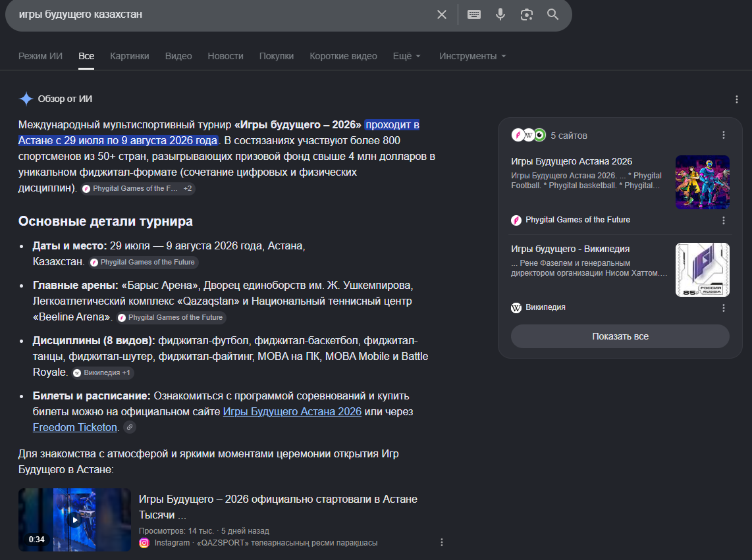Open the 'Видео' tab

coord(178,56)
